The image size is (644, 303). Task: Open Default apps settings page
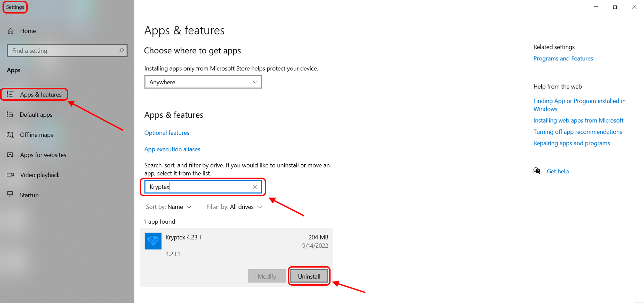[36, 115]
